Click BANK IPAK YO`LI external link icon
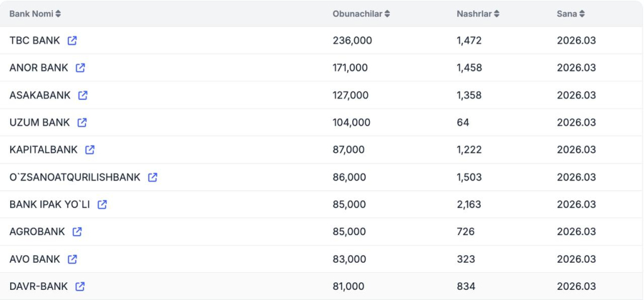Screen dimensions: 644x300 pyautogui.click(x=103, y=204)
